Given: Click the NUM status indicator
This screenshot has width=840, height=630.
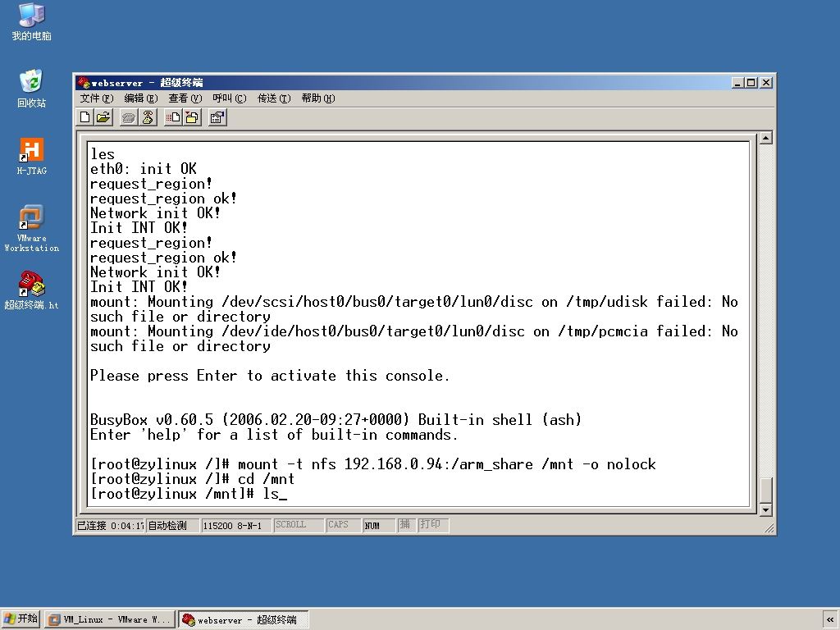Looking at the screenshot, I should click(x=379, y=526).
